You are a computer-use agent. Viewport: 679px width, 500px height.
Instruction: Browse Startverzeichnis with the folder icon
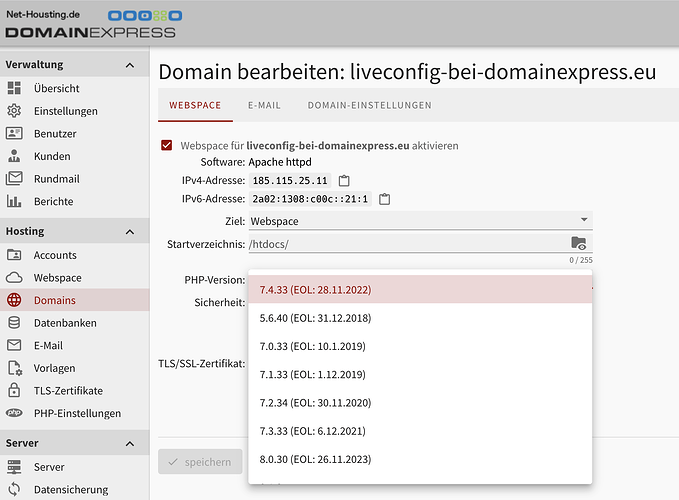(x=579, y=243)
